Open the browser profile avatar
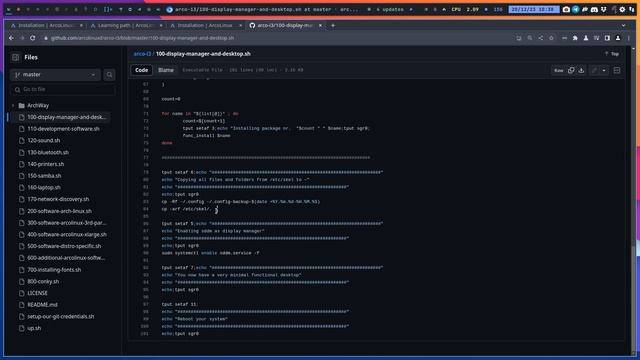640x360 pixels. tap(618, 38)
